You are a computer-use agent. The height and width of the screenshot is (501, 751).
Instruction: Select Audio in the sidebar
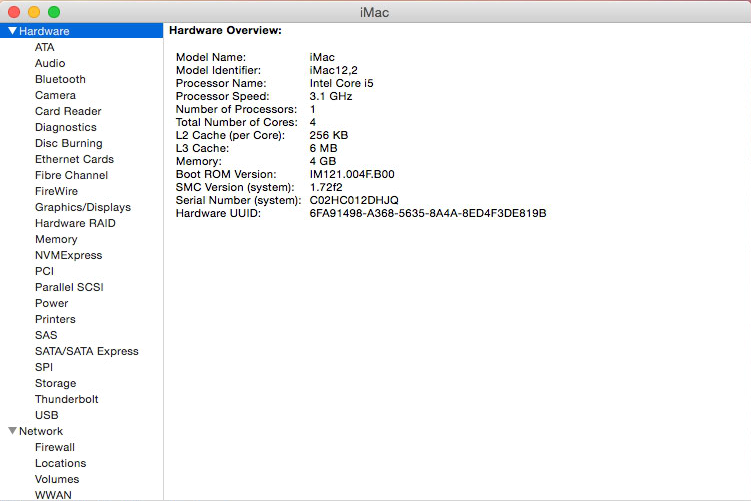coord(50,63)
